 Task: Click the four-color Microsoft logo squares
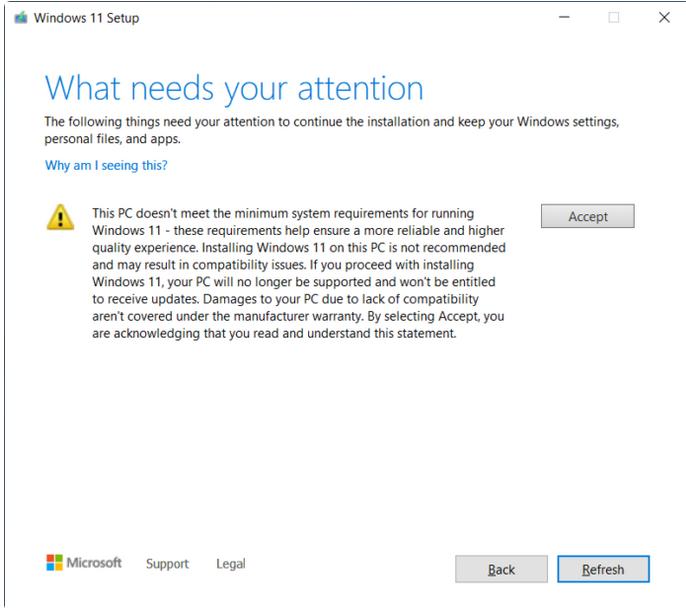[x=55, y=563]
